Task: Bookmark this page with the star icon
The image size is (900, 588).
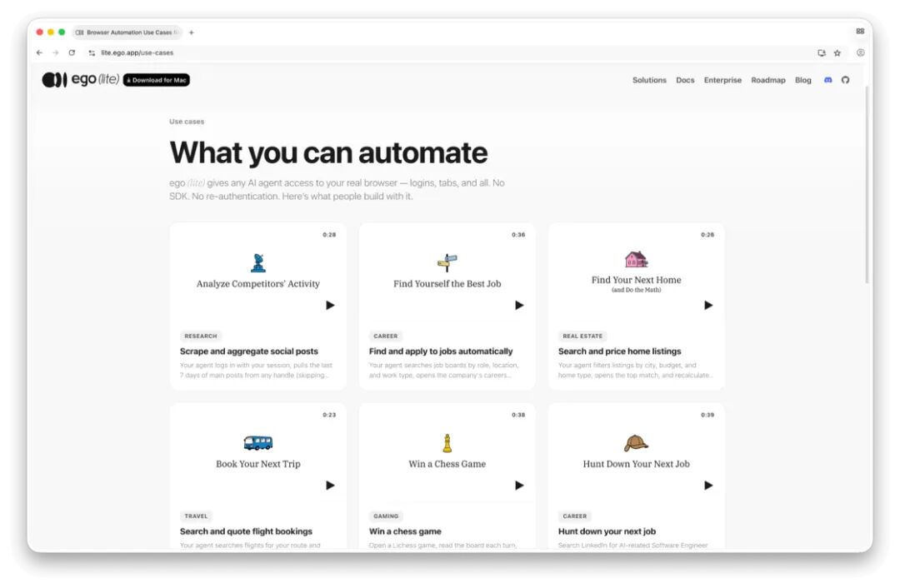Action: pyautogui.click(x=837, y=52)
